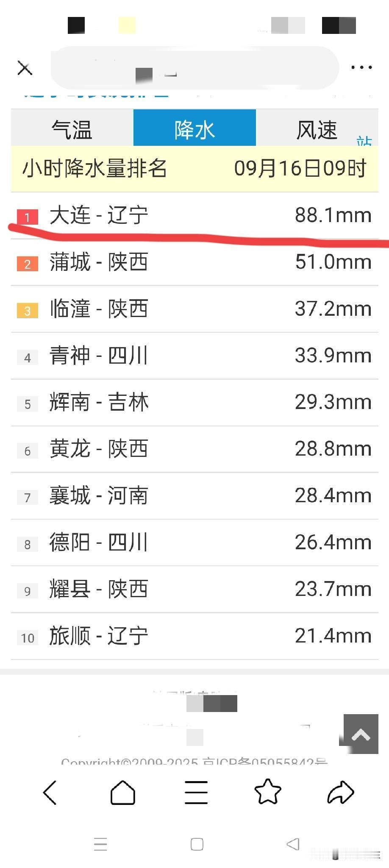Select the 降水 tab
The image size is (389, 868).
point(194,128)
